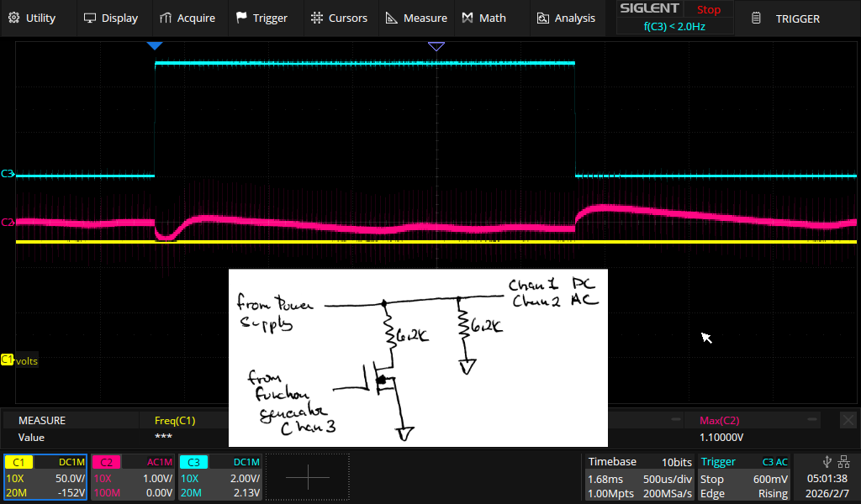This screenshot has width=861, height=504.
Task: Toggle channel C3 on or off
Action: tap(193, 461)
